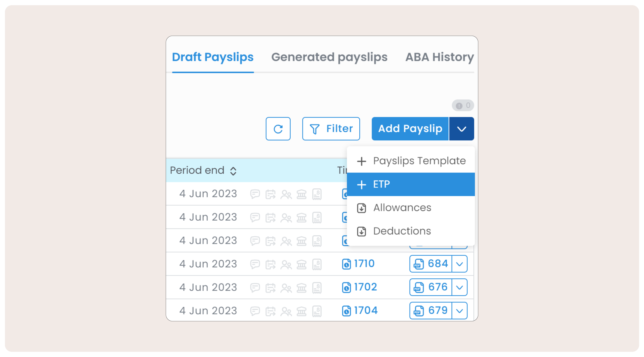The image size is (644, 357).
Task: Expand dropdown next to payslip 676
Action: tap(459, 287)
